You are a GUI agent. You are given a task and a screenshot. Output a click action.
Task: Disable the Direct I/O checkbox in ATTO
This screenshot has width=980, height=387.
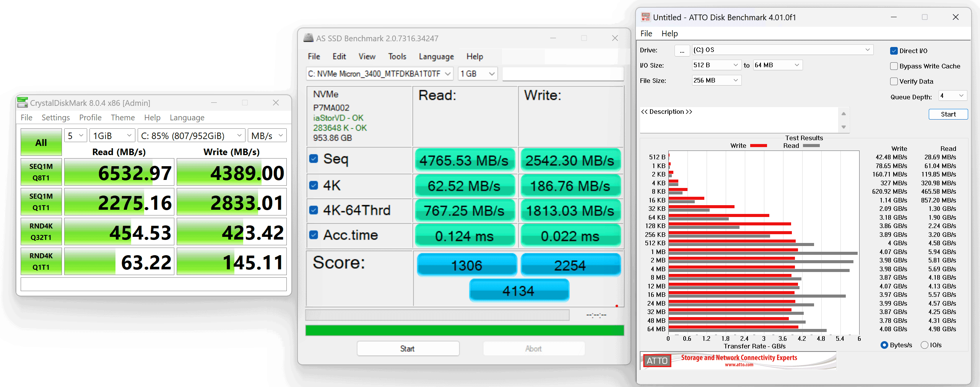[894, 51]
